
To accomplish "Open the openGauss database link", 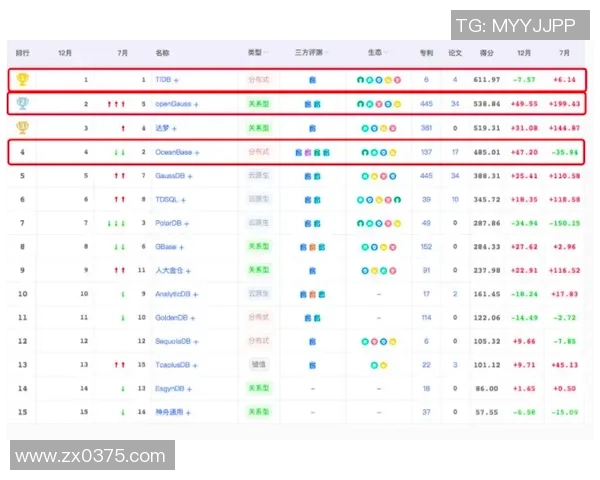I will 172,103.
